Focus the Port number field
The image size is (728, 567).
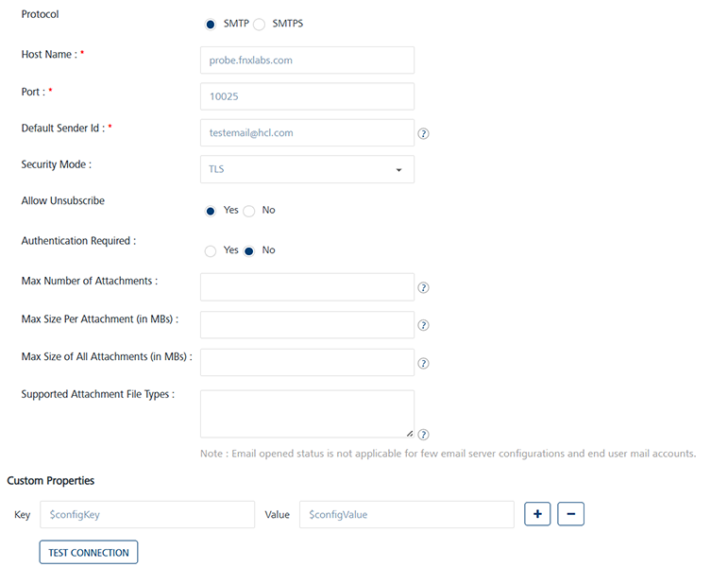coord(307,96)
